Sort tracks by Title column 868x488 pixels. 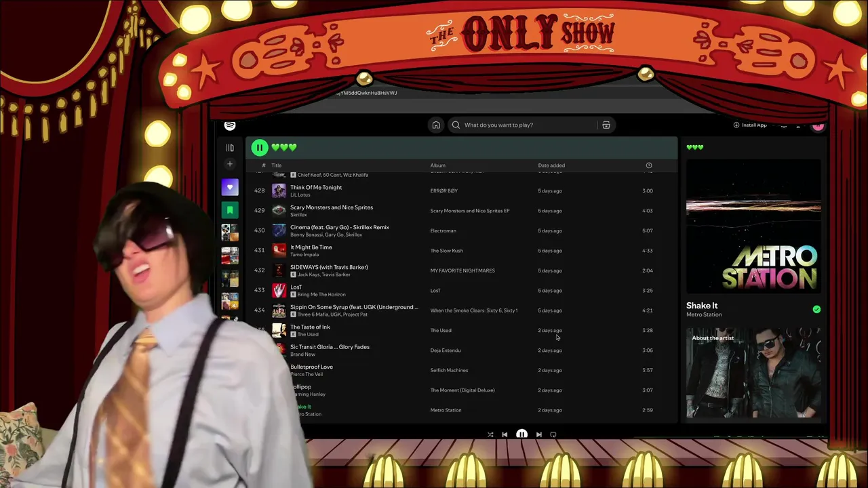pos(276,165)
